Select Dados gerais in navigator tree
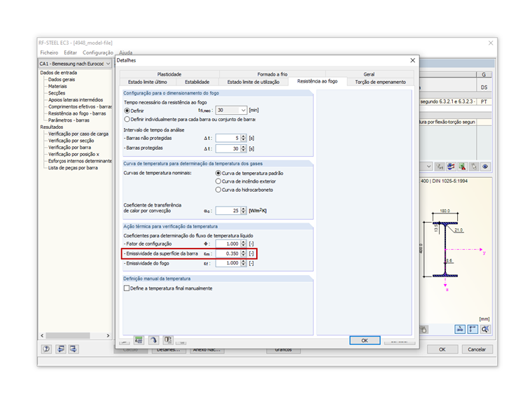The height and width of the screenshot is (399, 532). (x=62, y=79)
